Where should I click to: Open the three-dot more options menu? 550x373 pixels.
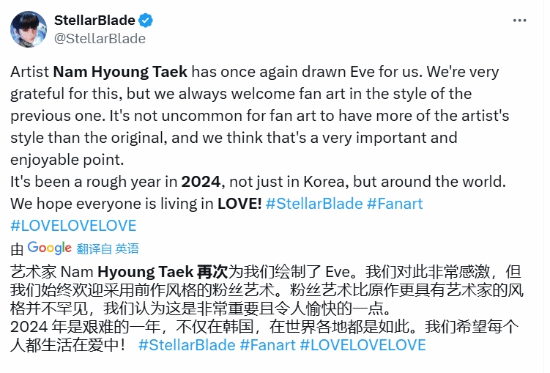[x=519, y=20]
